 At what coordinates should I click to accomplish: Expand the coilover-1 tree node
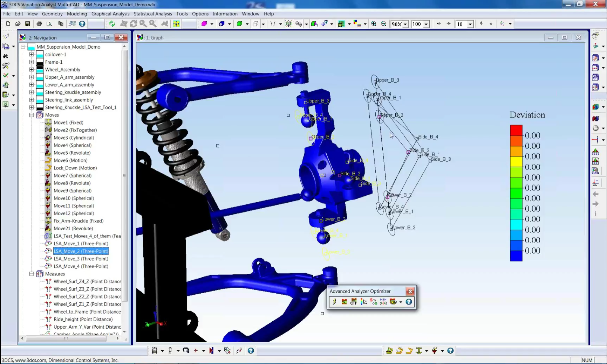[x=32, y=54]
